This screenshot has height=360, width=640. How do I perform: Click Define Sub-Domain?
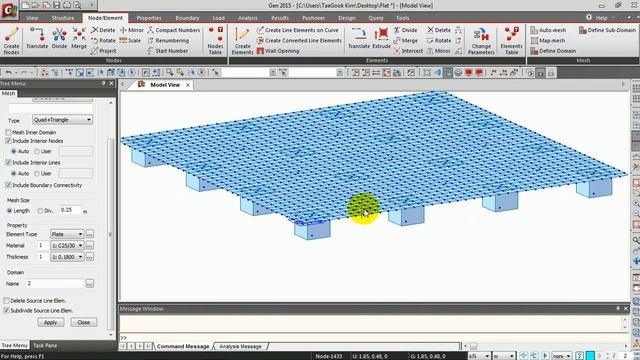pyautogui.click(x=607, y=30)
